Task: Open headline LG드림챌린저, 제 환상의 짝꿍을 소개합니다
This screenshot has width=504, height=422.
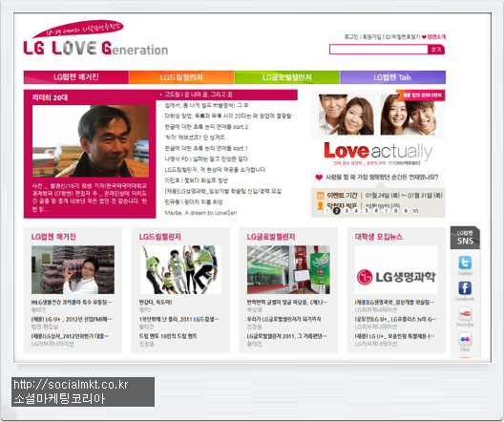Action: 215,170
